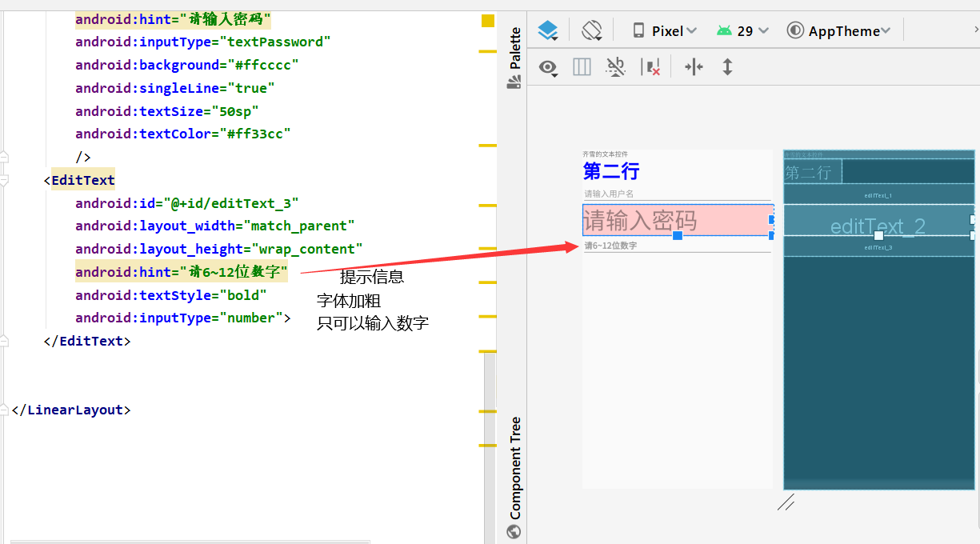
Task: Click the android:hint="请6~12位数字" line
Action: pyautogui.click(x=182, y=272)
